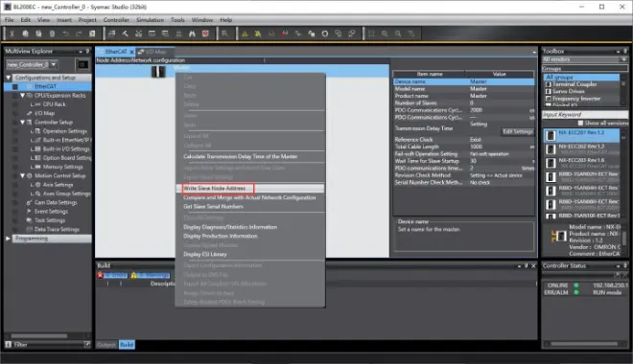Close the Build panel with the X

(533, 265)
